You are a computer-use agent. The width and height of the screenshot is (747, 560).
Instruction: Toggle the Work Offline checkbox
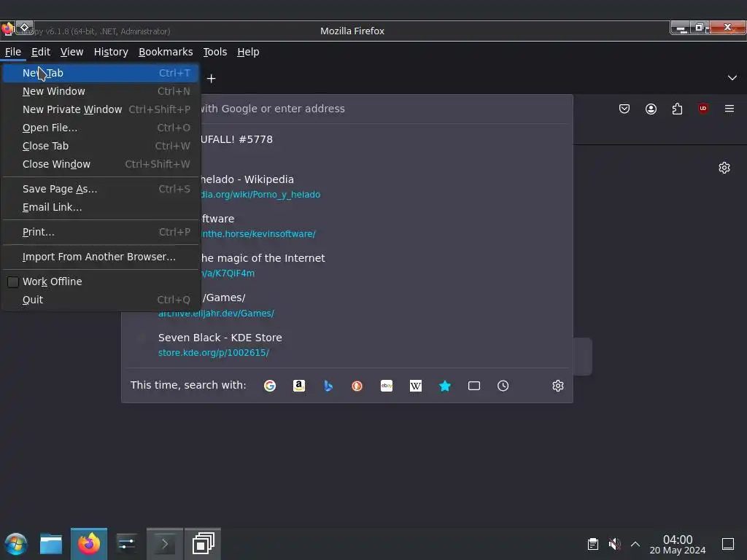(x=13, y=282)
